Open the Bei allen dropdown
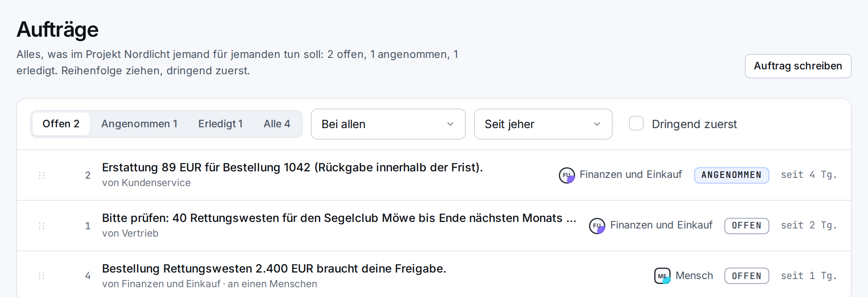This screenshot has width=868, height=297. (388, 124)
